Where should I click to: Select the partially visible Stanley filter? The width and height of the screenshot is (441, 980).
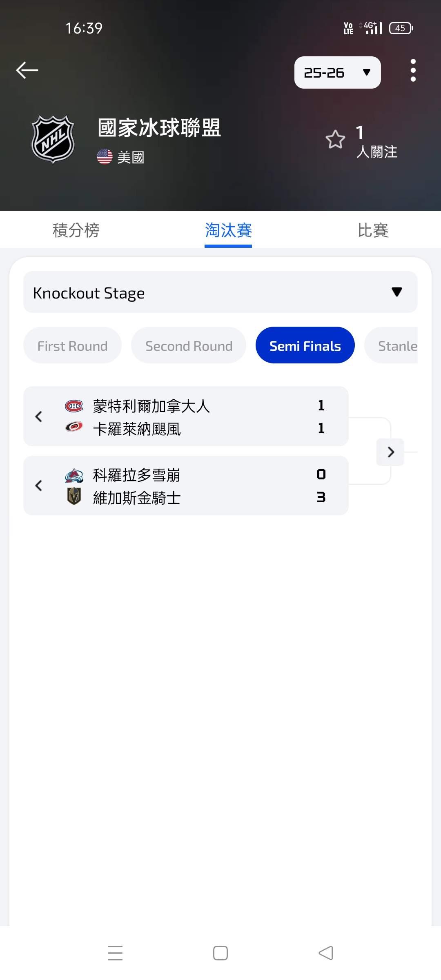point(391,345)
